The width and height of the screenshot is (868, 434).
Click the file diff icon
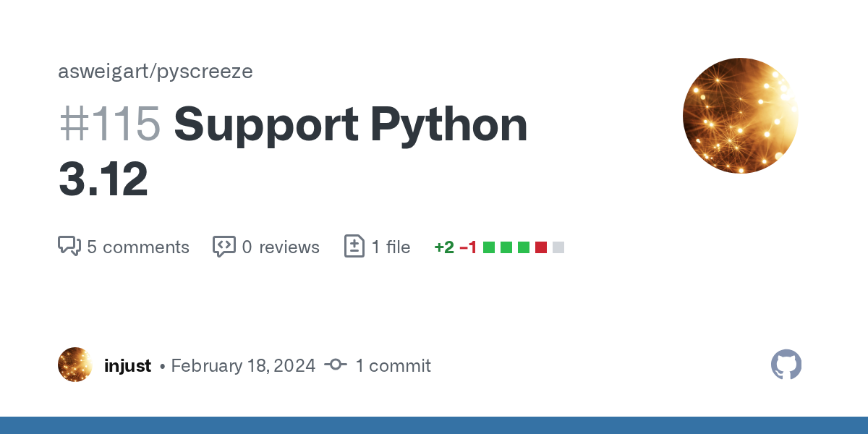coord(354,247)
